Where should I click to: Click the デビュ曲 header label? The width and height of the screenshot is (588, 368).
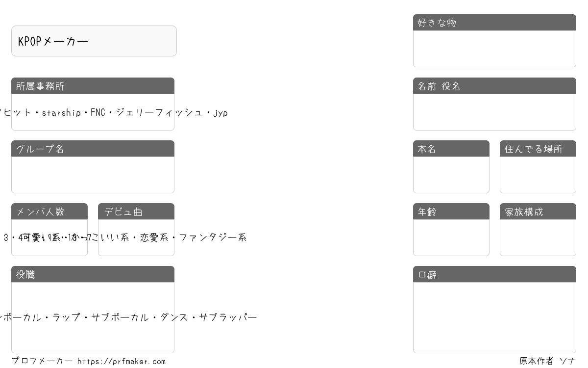[123, 212]
